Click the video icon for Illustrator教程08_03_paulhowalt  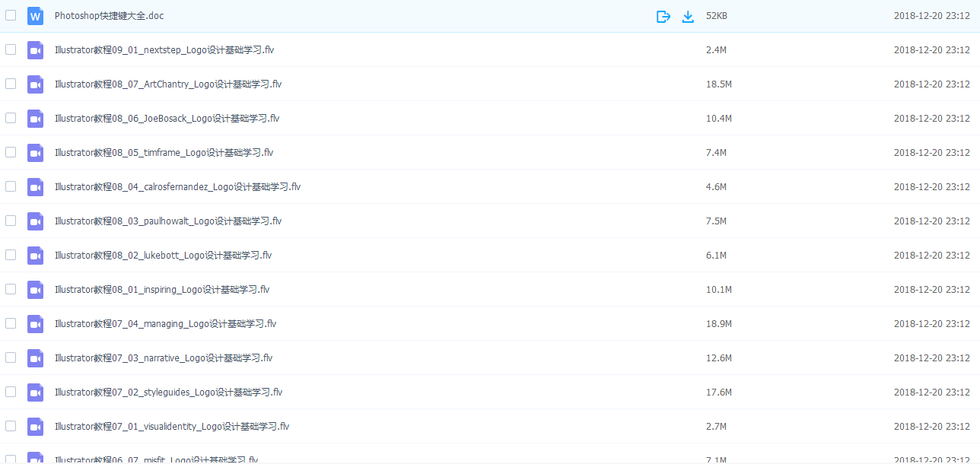click(35, 221)
